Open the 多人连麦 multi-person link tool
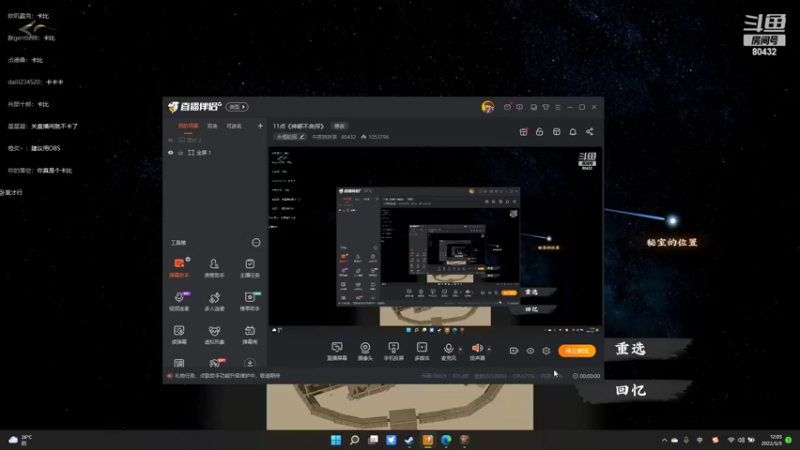The height and width of the screenshot is (450, 800). point(214,301)
